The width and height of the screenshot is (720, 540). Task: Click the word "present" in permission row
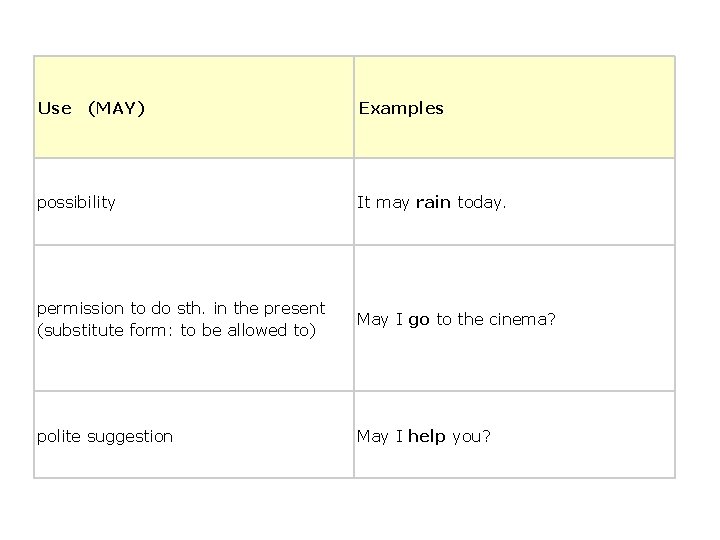coord(295,308)
